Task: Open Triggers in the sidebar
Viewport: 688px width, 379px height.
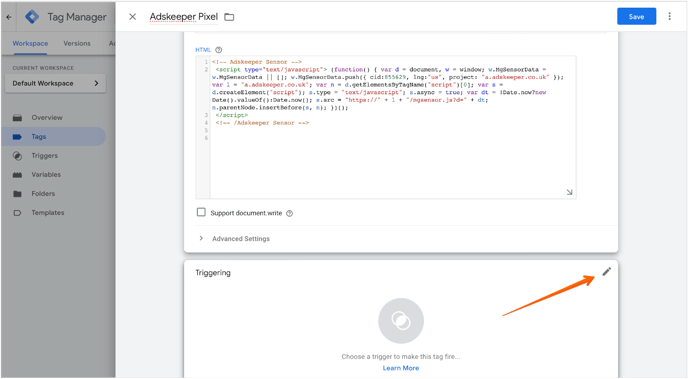Action: 44,156
